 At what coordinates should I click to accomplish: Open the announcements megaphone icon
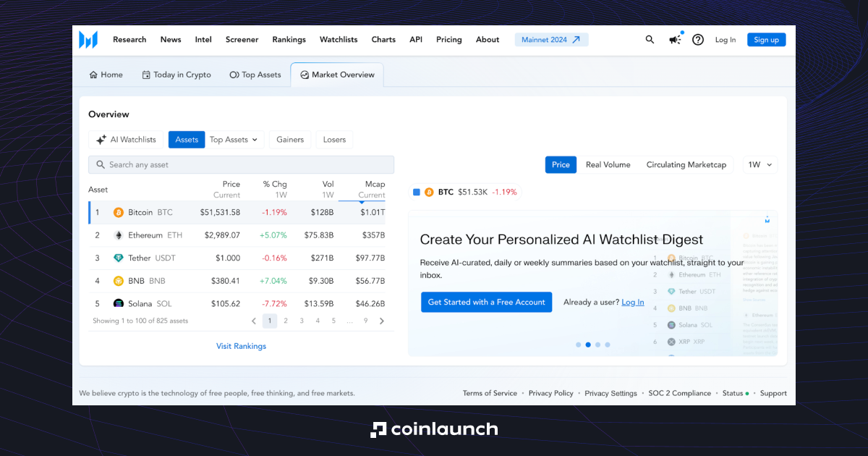click(x=674, y=40)
